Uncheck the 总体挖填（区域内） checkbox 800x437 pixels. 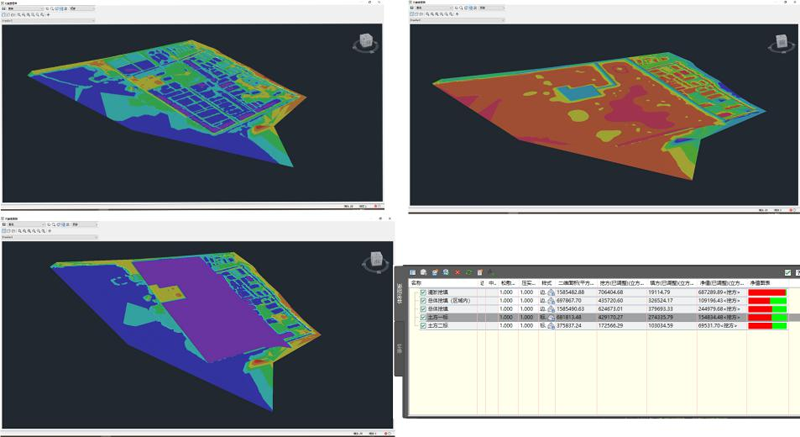pos(423,300)
